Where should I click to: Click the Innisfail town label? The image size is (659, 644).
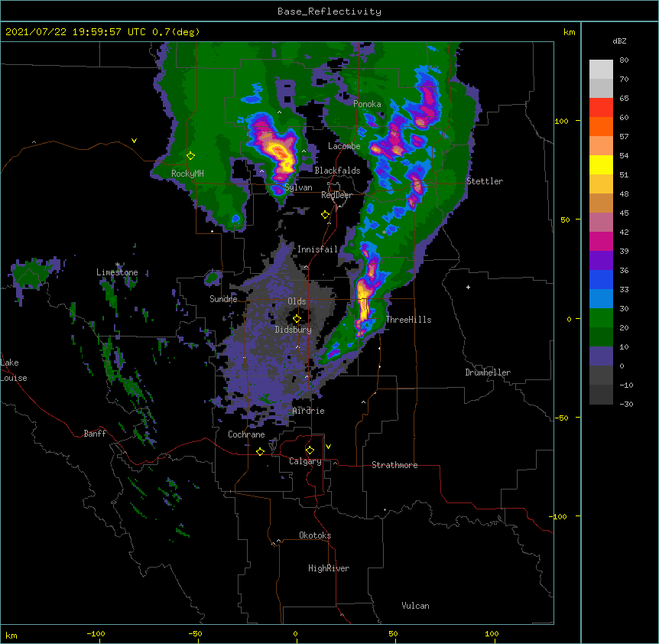317,249
